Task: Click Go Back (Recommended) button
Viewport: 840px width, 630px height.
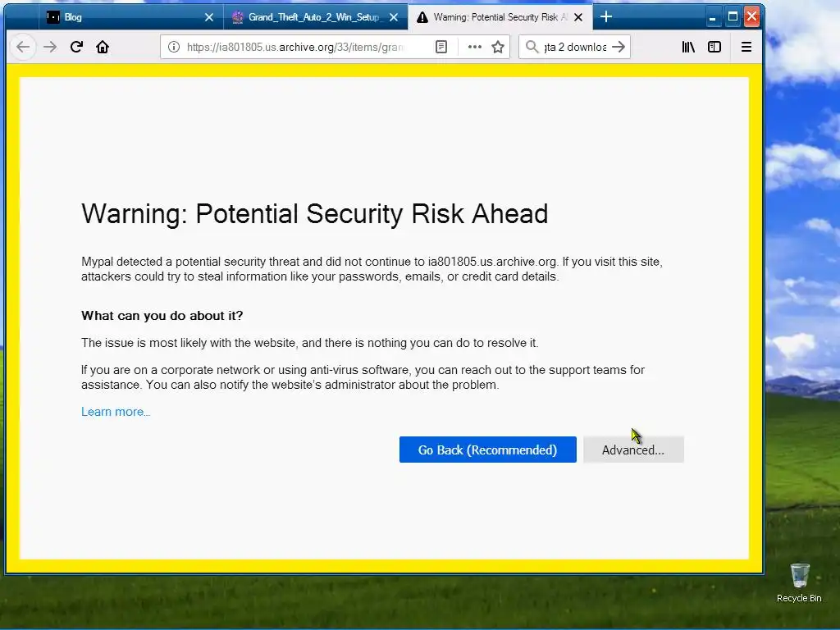Action: pos(487,450)
